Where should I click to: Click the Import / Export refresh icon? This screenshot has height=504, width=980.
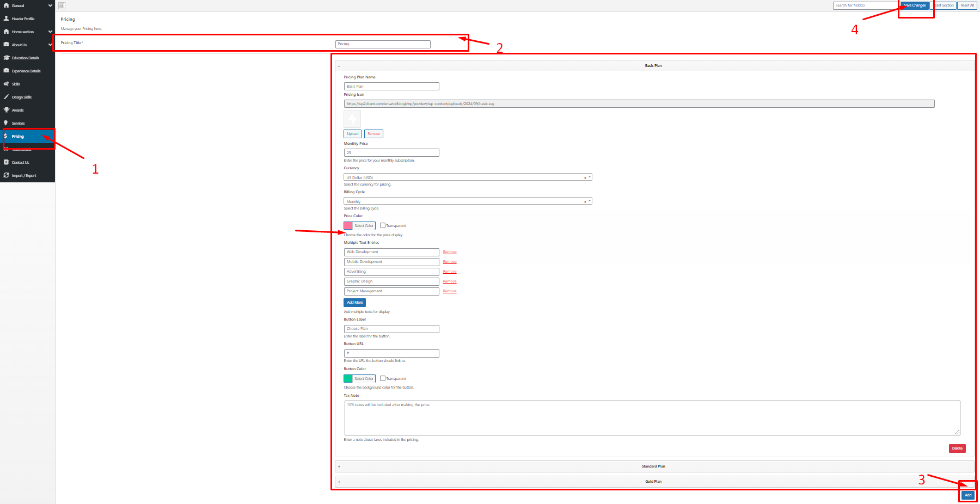(6, 175)
